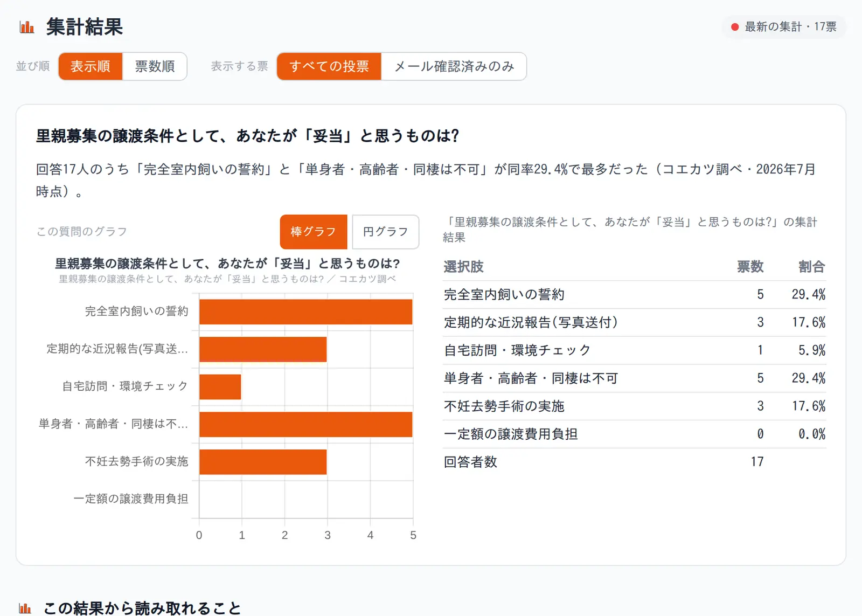Viewport: 862px width, 616px height.
Task: Select 表示順 sort order
Action: tap(91, 66)
